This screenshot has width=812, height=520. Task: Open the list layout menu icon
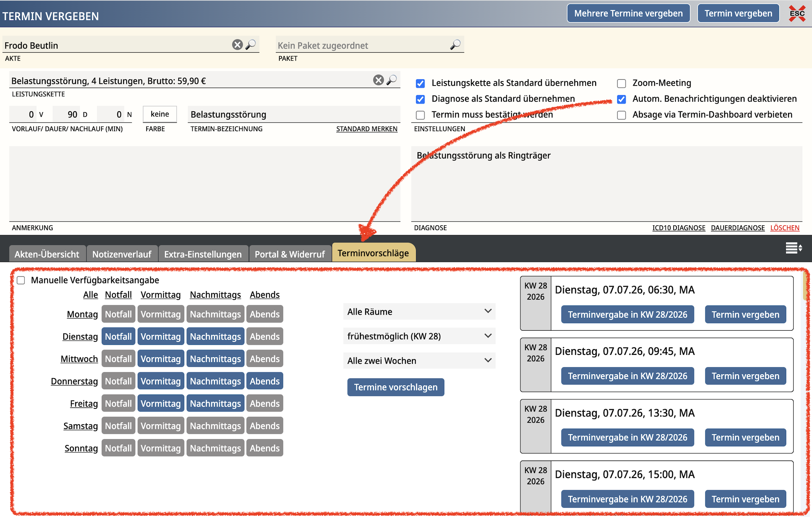click(794, 248)
